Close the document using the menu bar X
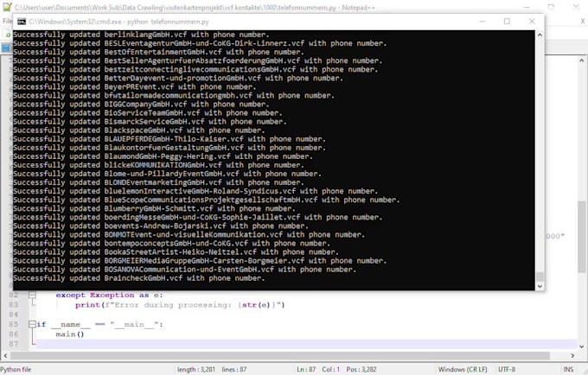The height and width of the screenshot is (375, 588). (583, 22)
